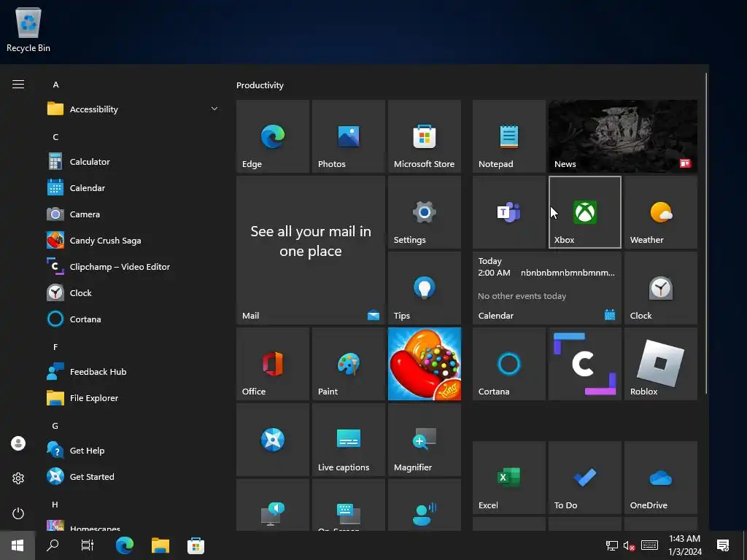
Task: Open the Weather tile
Action: point(661,212)
